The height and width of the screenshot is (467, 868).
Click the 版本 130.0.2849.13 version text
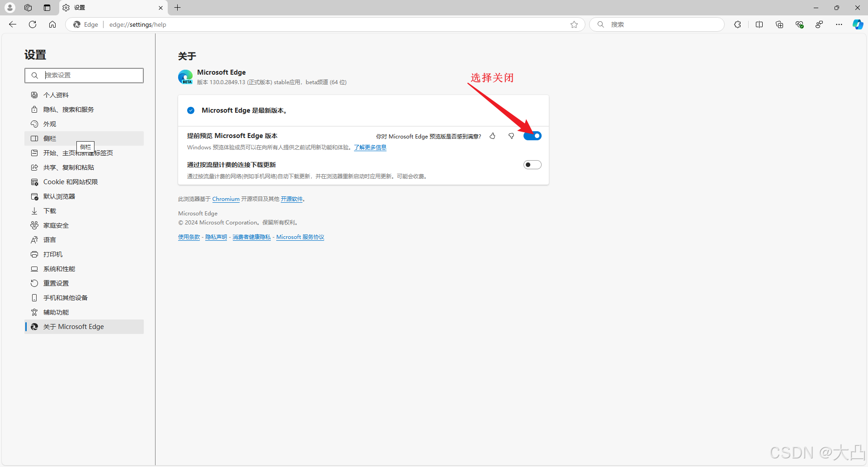click(x=272, y=82)
